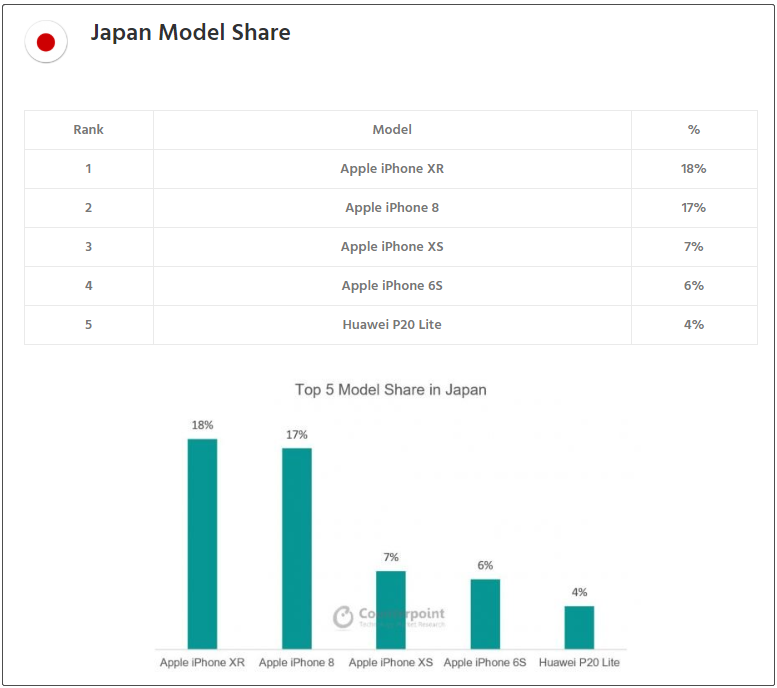Click the '%' column header

(694, 130)
